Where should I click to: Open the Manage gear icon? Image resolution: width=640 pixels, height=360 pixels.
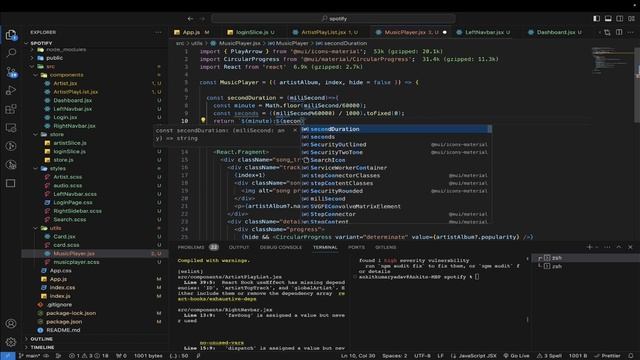[x=11, y=342]
